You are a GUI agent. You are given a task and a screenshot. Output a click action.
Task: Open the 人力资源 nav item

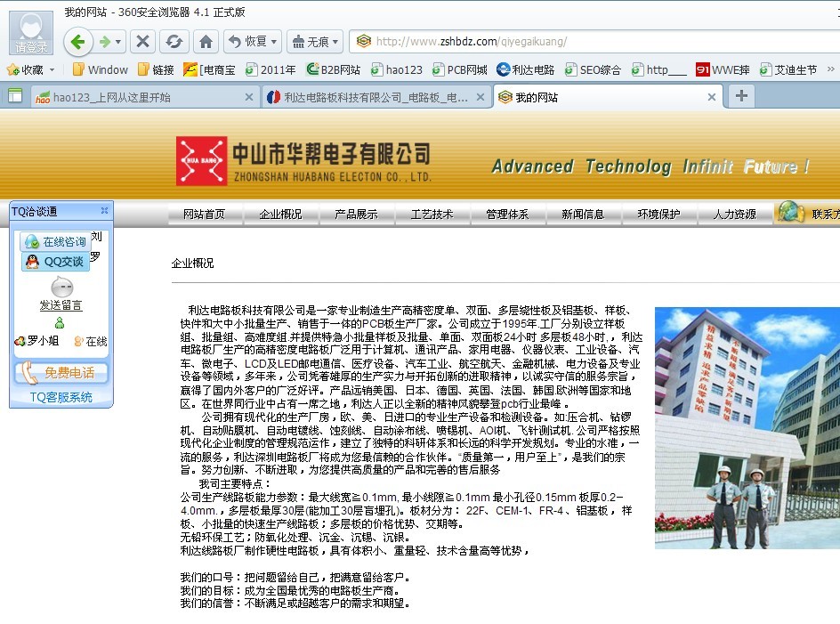tap(734, 215)
